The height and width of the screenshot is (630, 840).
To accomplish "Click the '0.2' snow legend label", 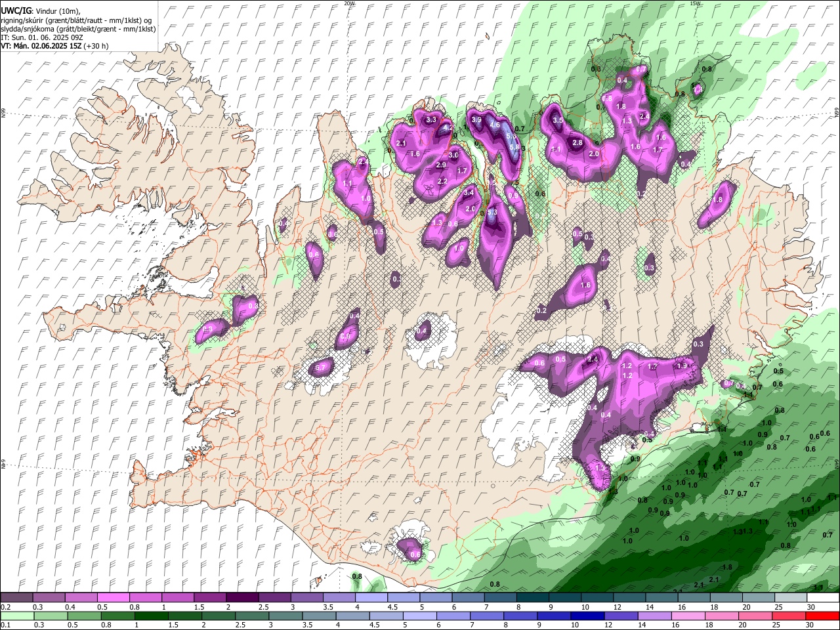I will click(5, 607).
